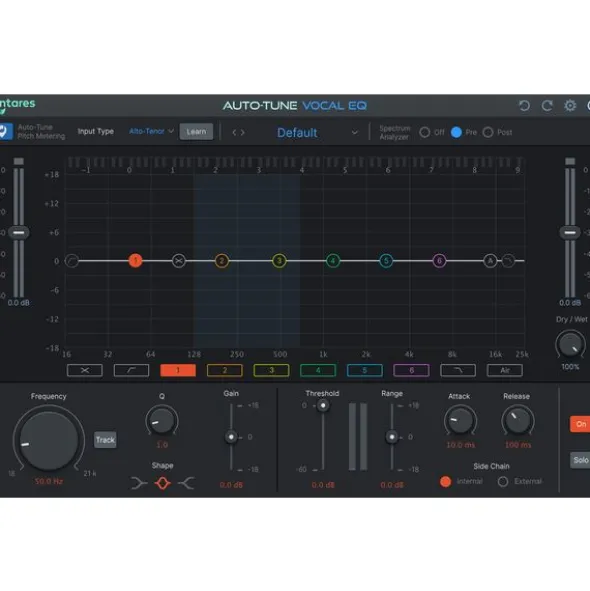Click the Learn button
The height and width of the screenshot is (591, 590).
tap(196, 132)
